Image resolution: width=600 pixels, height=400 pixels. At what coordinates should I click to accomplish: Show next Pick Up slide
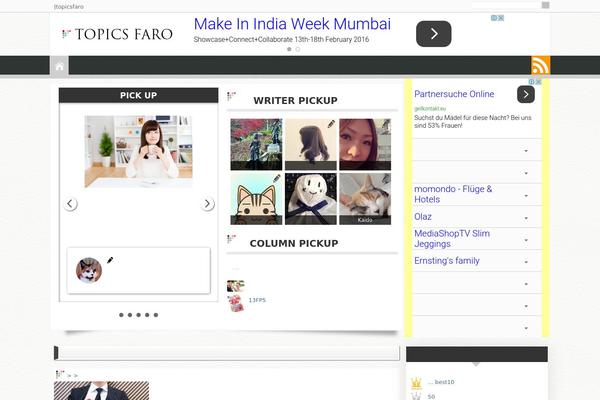pyautogui.click(x=207, y=204)
